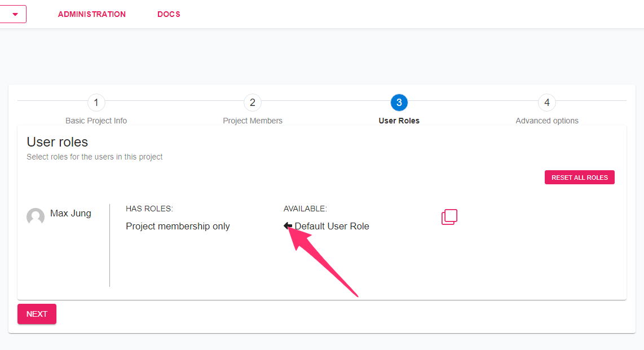Click the Next button
Image resolution: width=644 pixels, height=350 pixels.
(x=37, y=314)
